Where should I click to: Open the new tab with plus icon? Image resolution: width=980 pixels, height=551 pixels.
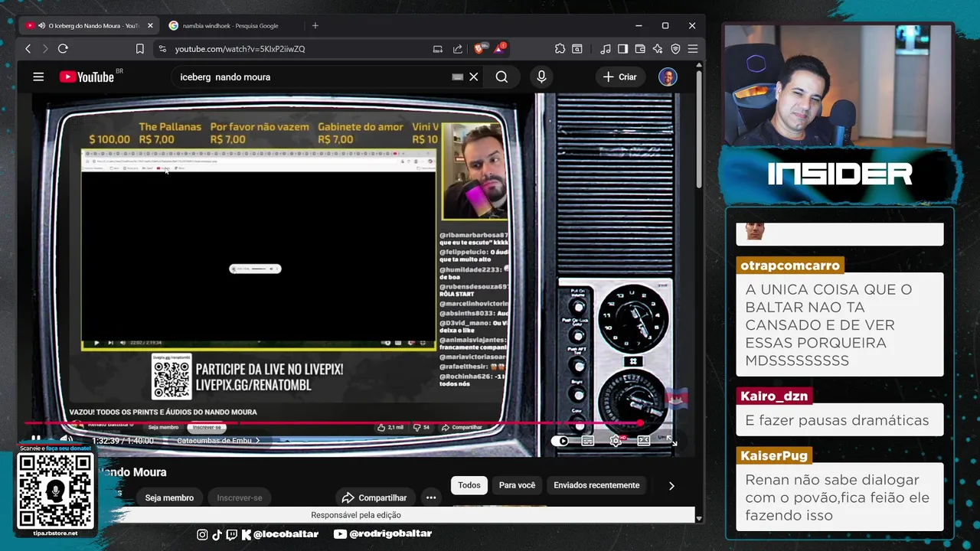click(315, 25)
